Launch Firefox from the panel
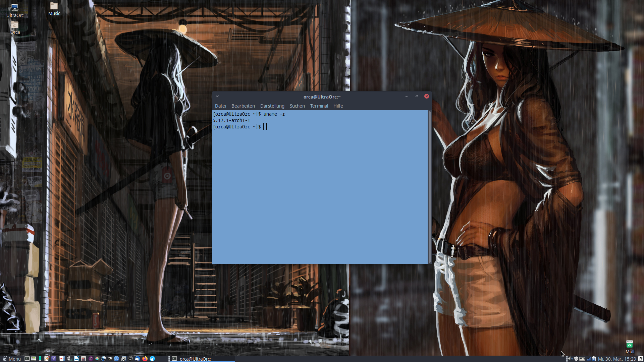Image resolution: width=644 pixels, height=362 pixels. (x=145, y=359)
